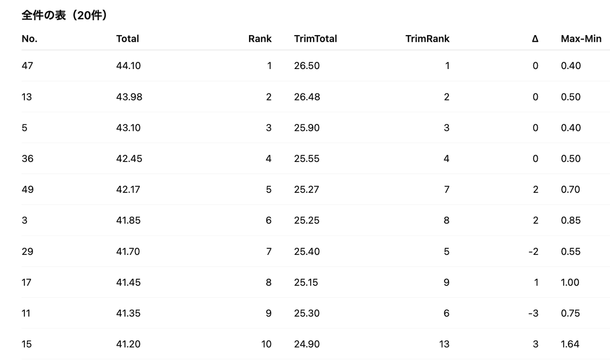Click the No. column header
The width and height of the screenshot is (610, 364).
(29, 39)
